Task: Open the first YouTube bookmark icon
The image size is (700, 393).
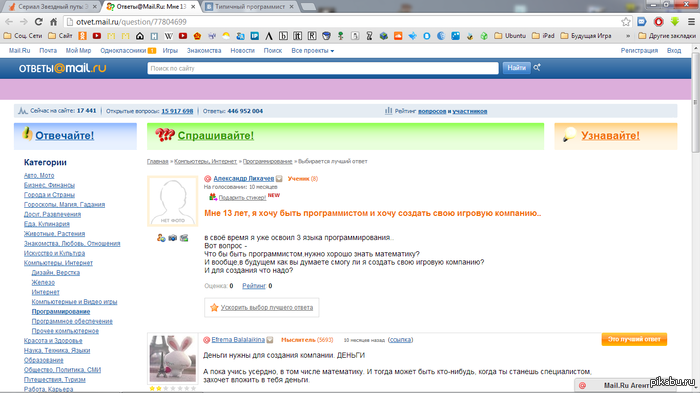Action: click(97, 36)
